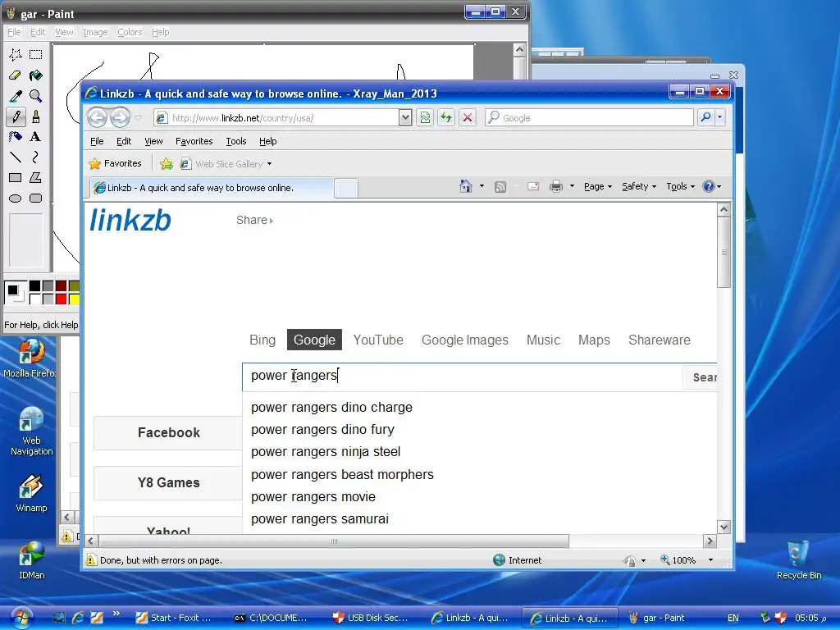
Task: Open the IE View menu
Action: coord(153,141)
